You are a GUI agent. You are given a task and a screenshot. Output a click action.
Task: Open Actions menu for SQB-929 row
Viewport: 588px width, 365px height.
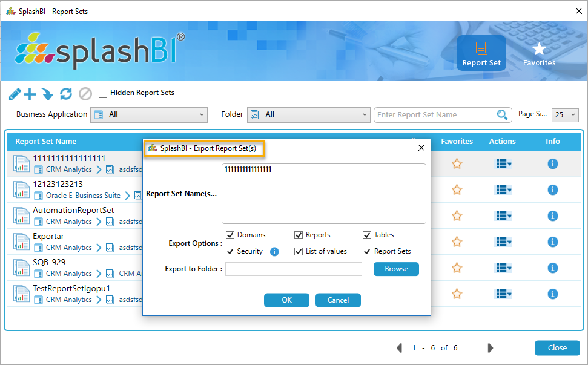tap(503, 268)
